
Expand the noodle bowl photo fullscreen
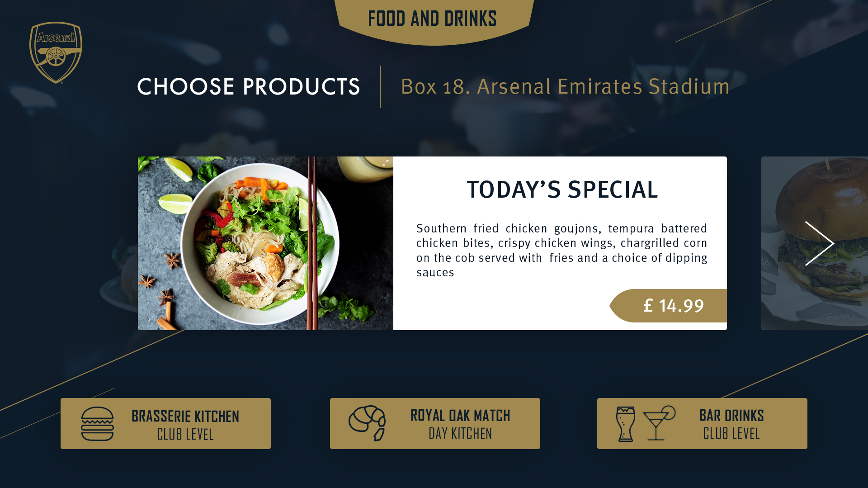click(386, 163)
